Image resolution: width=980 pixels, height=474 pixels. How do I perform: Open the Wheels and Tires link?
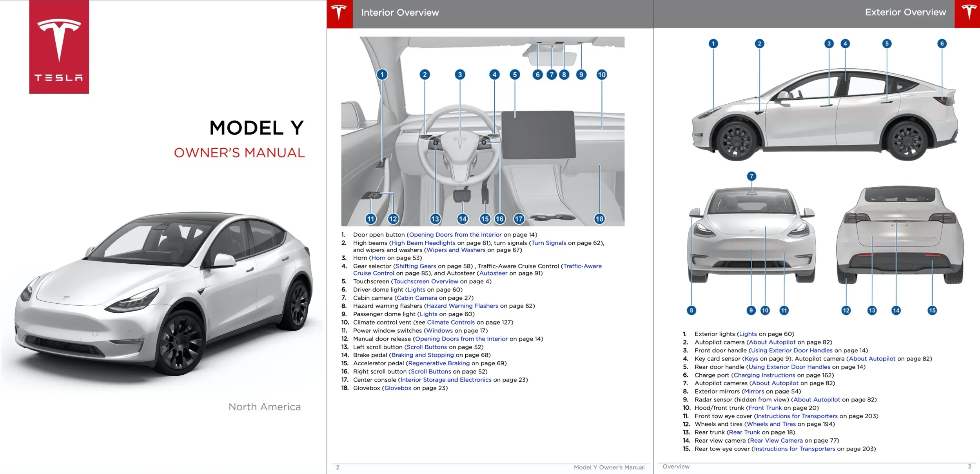771,424
